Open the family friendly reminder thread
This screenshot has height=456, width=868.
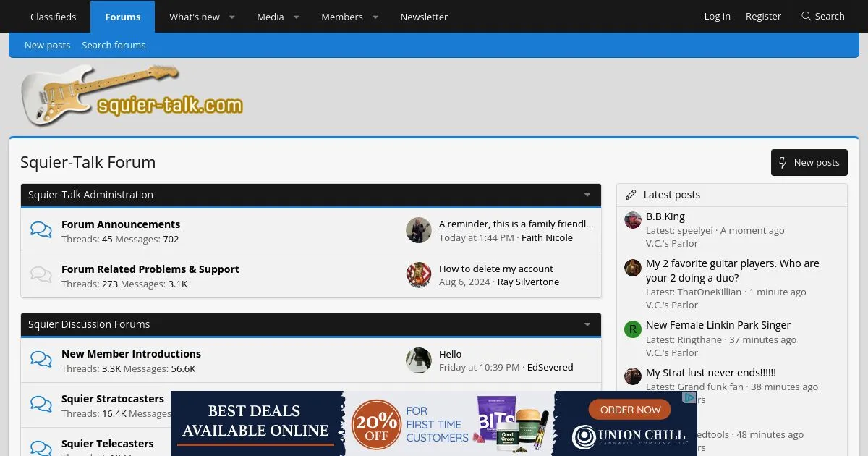(516, 224)
